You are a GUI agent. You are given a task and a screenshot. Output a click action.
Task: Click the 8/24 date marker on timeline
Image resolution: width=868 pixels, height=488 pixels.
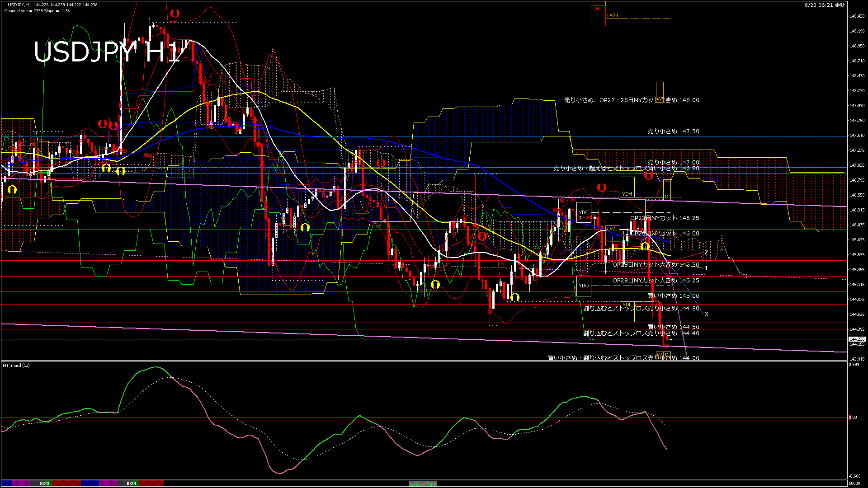[132, 483]
